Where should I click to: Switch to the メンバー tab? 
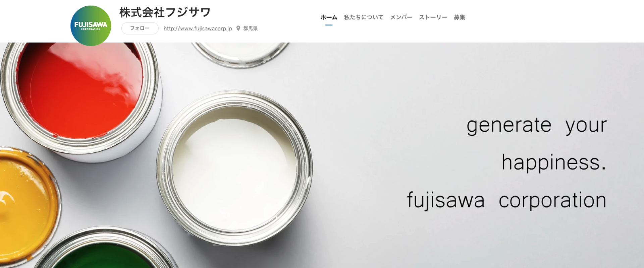[x=401, y=17]
